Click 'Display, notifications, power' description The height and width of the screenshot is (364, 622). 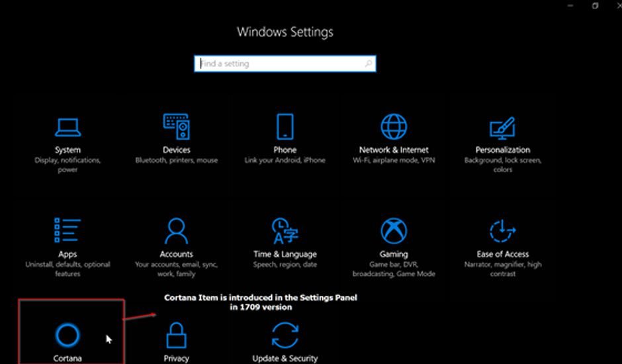[68, 165]
